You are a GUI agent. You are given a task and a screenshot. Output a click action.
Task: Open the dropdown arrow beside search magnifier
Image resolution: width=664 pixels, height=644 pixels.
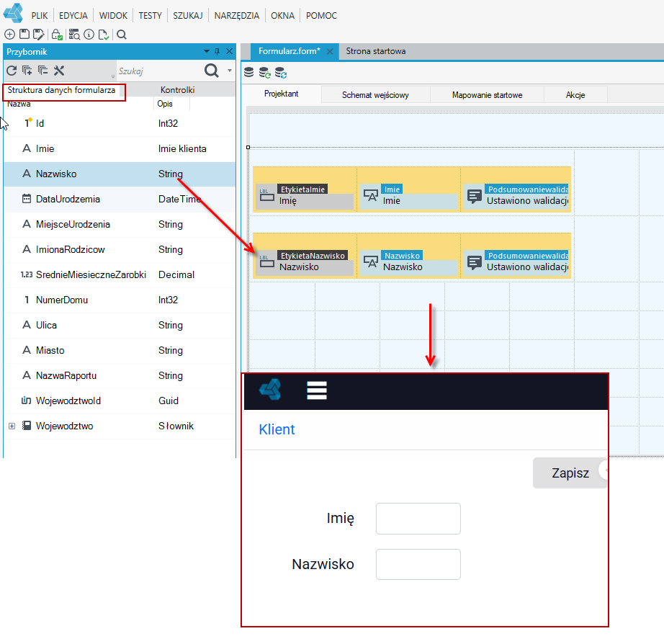tap(230, 71)
